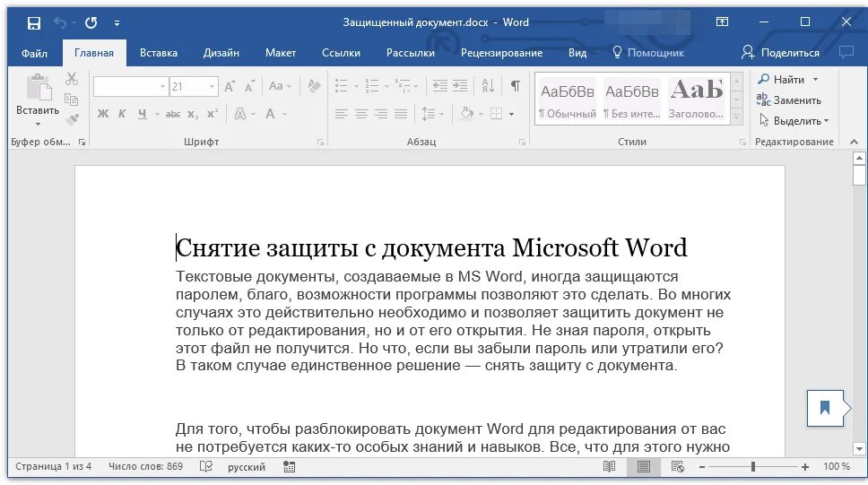Open the comments speech bubble icon
The height and width of the screenshot is (485, 868).
click(846, 53)
